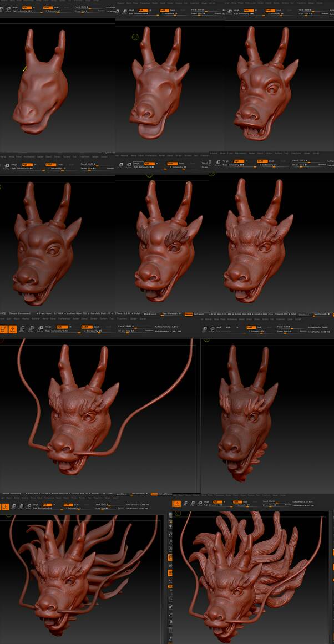Select the Move icon above the whiskered head
Image resolution: width=334 pixels, height=644 pixels.
(x=22, y=328)
